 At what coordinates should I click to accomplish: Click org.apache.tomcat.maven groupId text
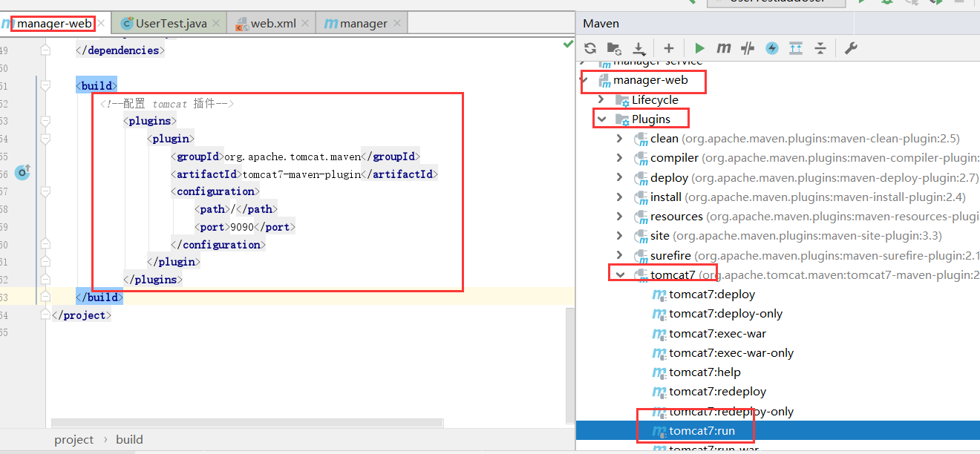(293, 157)
